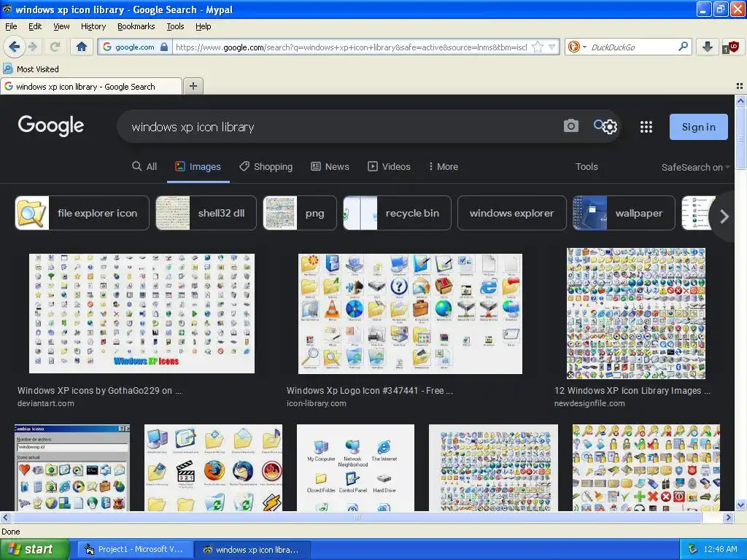Open the Edit menu
This screenshot has height=560, width=747.
[35, 26]
